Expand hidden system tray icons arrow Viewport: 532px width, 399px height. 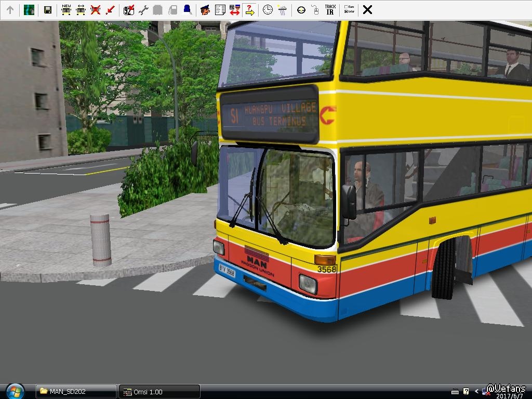pos(477,392)
